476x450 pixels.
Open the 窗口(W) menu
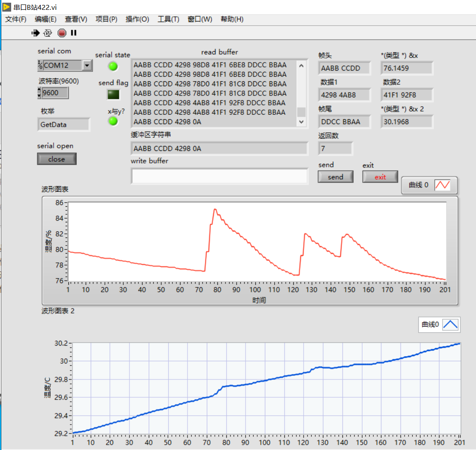200,19
